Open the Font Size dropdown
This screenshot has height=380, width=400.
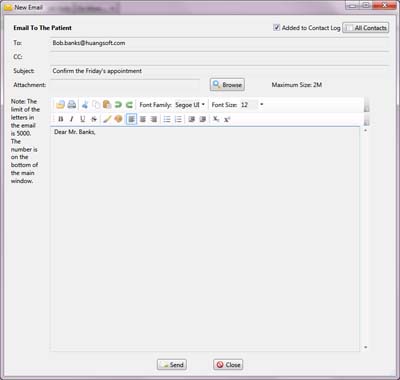coord(262,105)
